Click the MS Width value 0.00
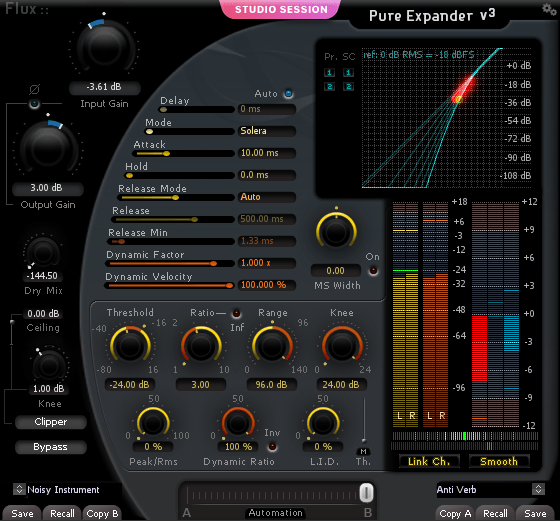Image resolution: width=560 pixels, height=521 pixels. click(x=336, y=271)
